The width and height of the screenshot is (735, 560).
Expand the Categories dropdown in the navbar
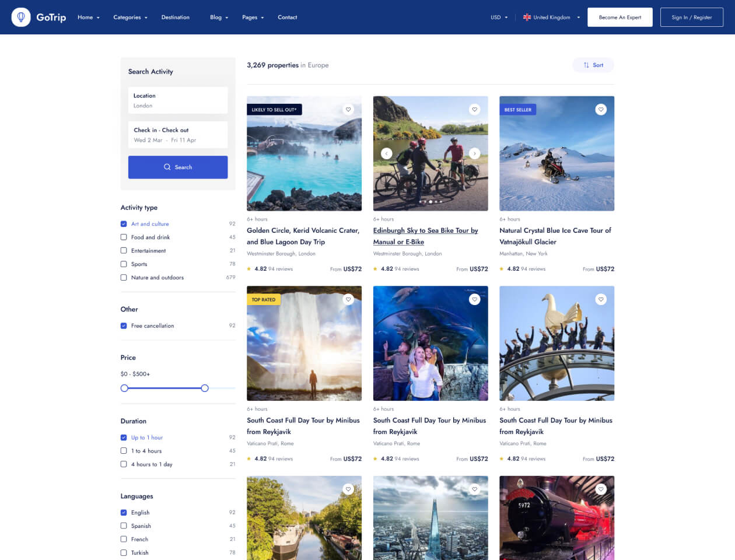[130, 17]
